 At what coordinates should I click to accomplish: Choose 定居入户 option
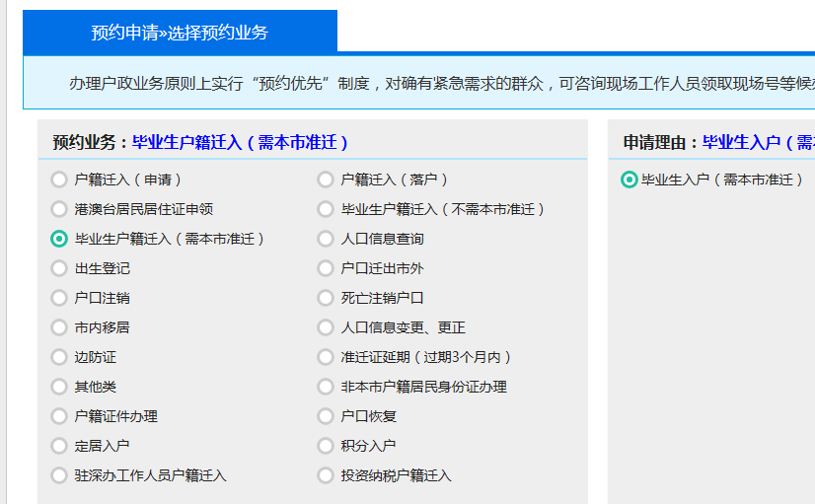[59, 447]
